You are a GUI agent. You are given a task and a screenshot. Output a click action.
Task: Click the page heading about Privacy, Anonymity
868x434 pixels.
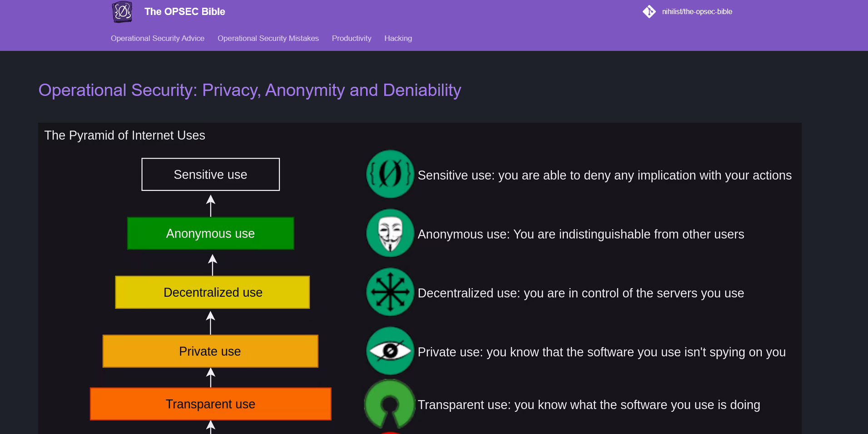click(x=250, y=90)
